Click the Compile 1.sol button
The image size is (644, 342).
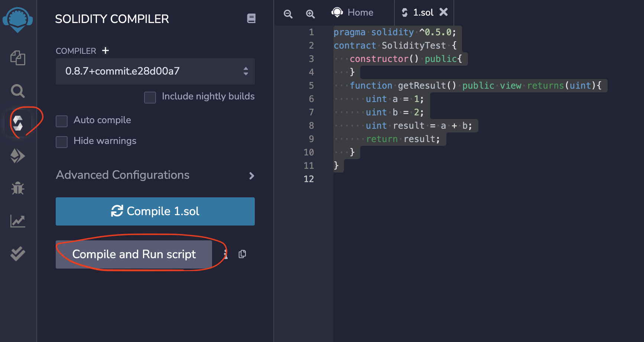click(x=155, y=211)
